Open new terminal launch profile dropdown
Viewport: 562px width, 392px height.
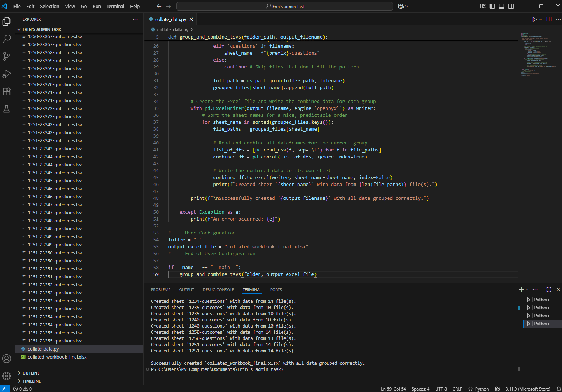[527, 290]
